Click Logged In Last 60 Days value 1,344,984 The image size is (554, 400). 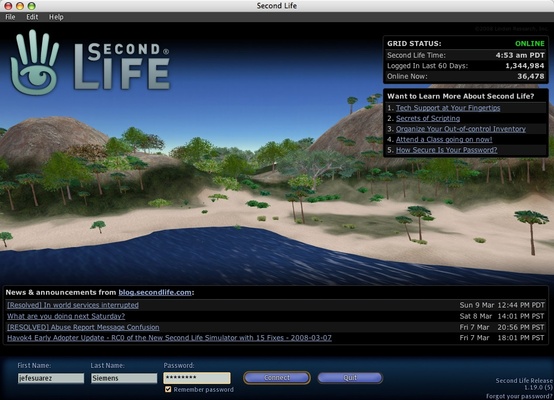(x=525, y=66)
